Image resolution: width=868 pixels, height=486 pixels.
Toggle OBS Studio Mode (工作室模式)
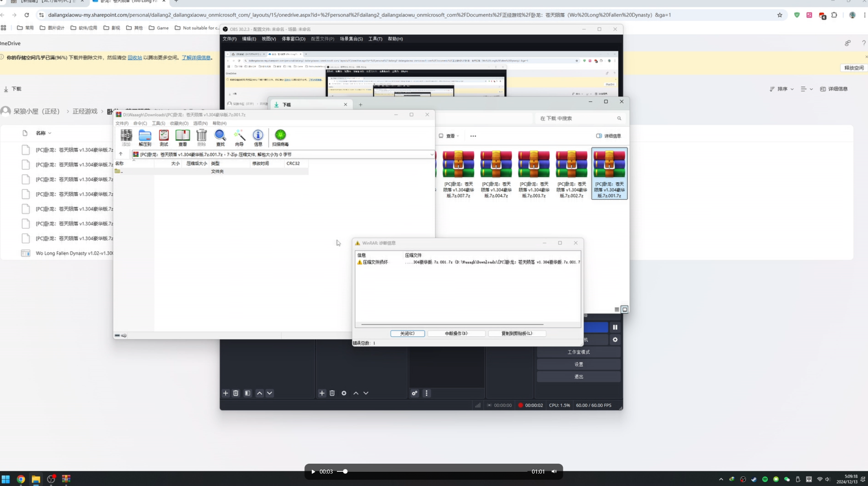[x=579, y=352]
